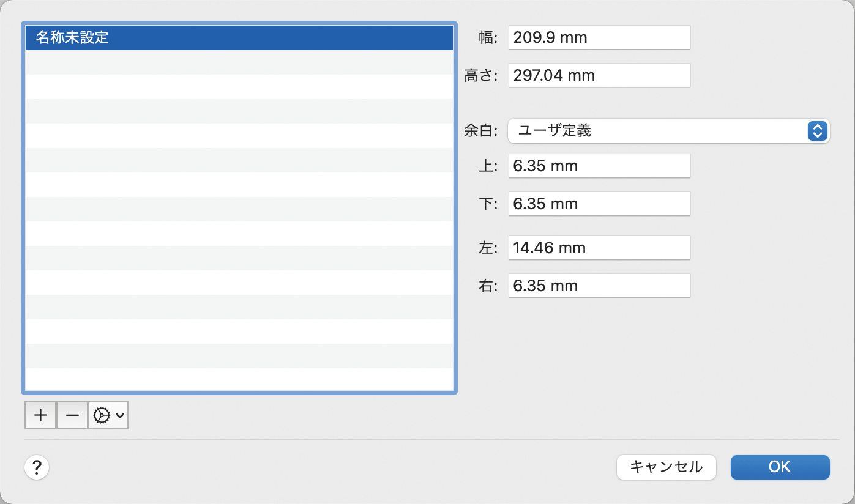This screenshot has width=855, height=504.
Task: Click the 左 label beside the left margin
Action: tap(488, 248)
